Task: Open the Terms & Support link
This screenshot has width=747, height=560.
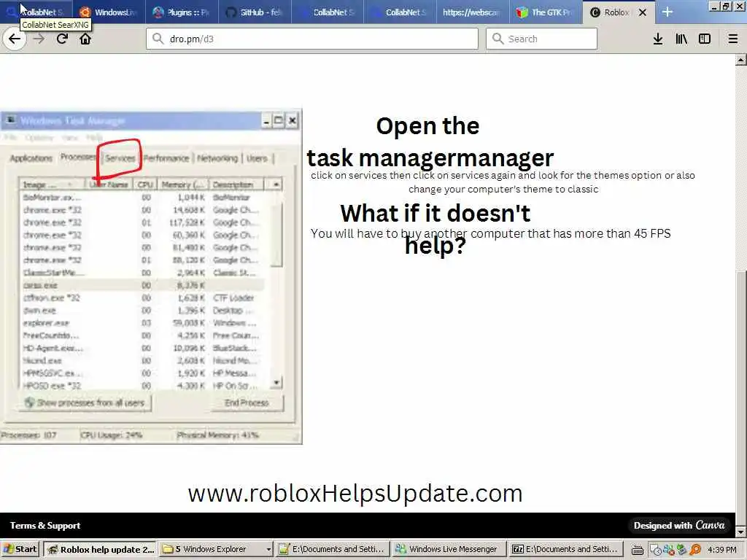Action: tap(45, 526)
